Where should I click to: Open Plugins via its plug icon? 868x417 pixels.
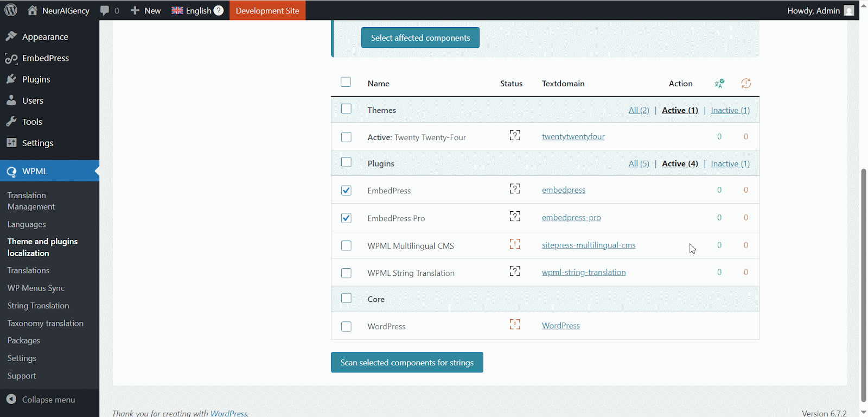pyautogui.click(x=11, y=79)
